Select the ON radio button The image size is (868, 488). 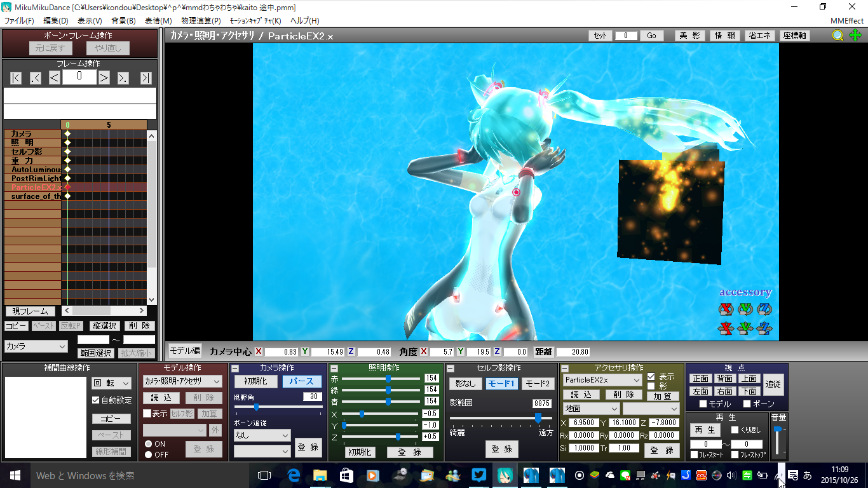pos(148,444)
